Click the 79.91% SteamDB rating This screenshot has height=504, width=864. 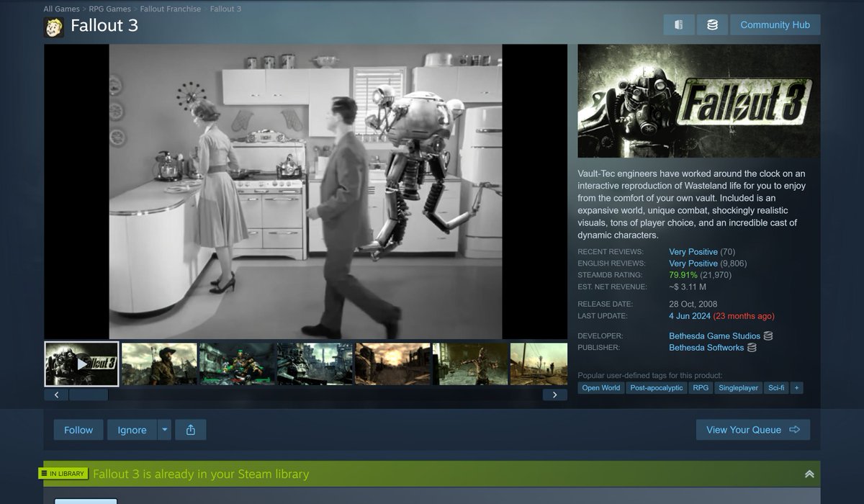(x=683, y=275)
